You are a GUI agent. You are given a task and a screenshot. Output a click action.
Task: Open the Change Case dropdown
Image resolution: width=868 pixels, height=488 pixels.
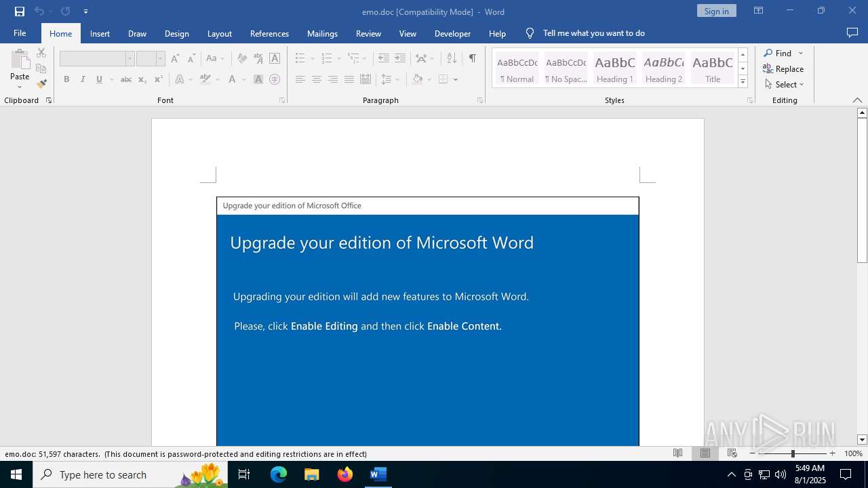(x=215, y=59)
